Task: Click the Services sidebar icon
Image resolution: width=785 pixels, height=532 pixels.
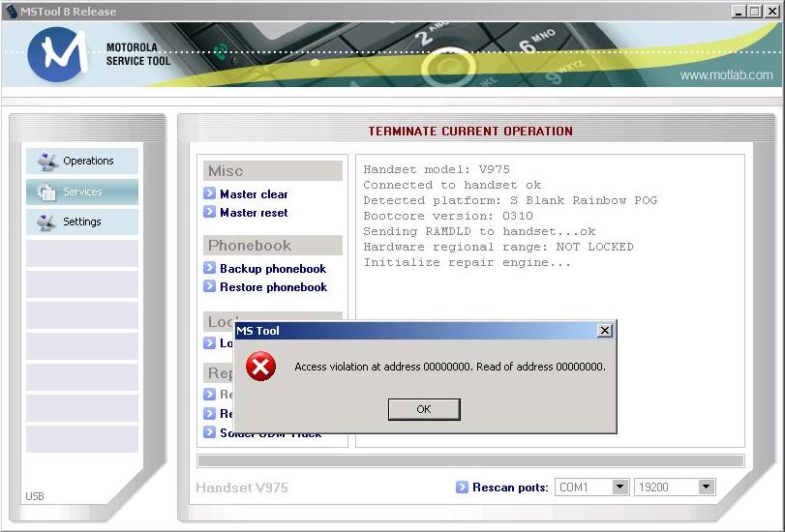Action: pos(46,192)
